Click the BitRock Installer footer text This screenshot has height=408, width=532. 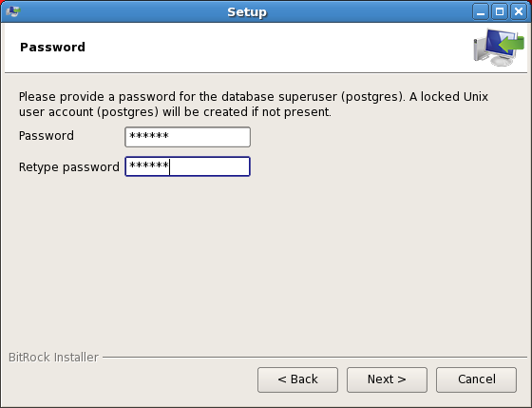[x=53, y=358]
